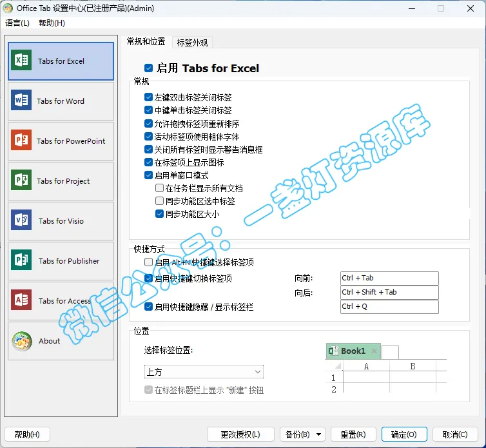This screenshot has width=486, height=448.
Task: Toggle 左键双击标签关闭标签 checkbox
Action: tap(148, 97)
